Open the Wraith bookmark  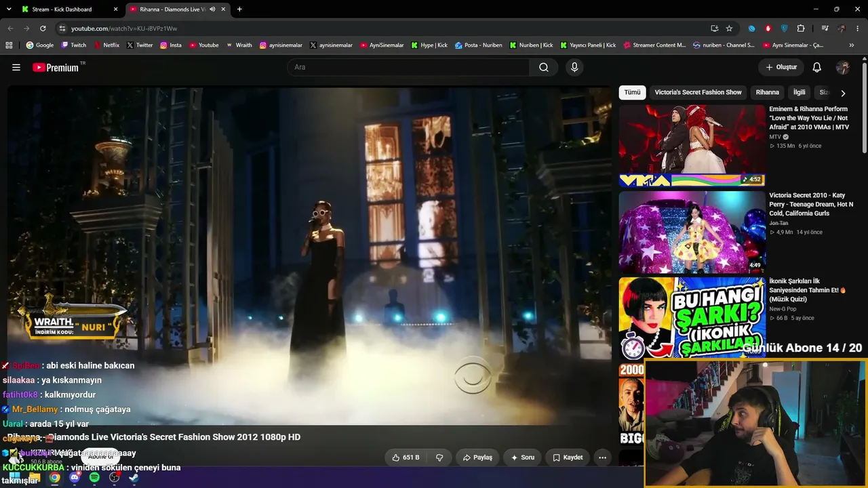pos(239,45)
